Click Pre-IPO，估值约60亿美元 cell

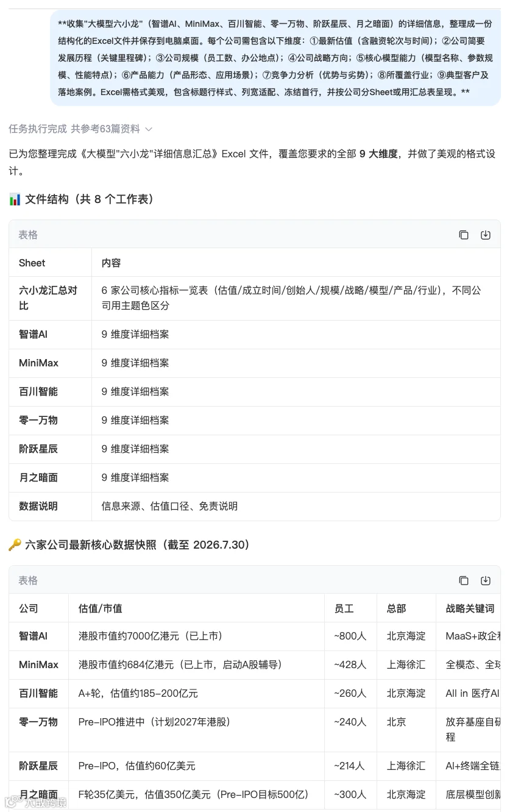(x=196, y=766)
